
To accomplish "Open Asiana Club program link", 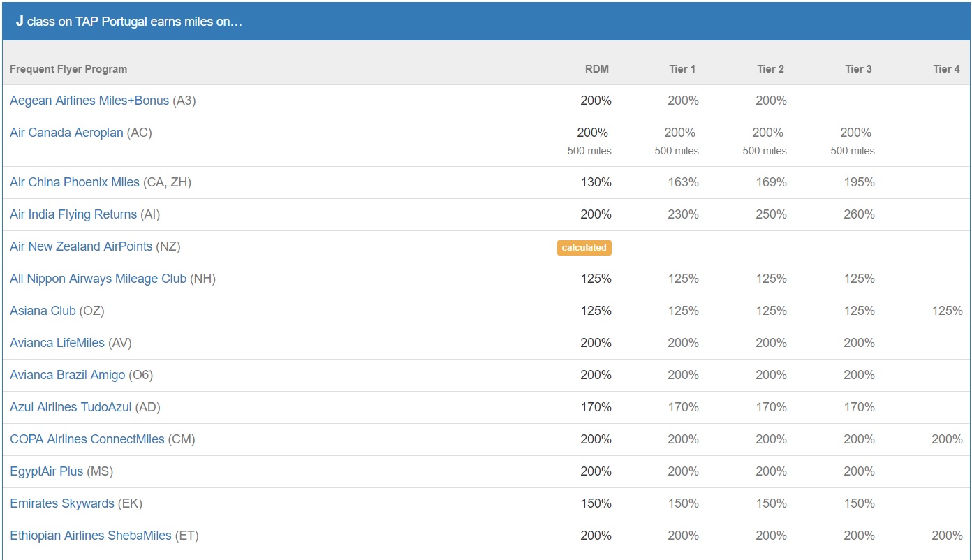I will click(43, 311).
